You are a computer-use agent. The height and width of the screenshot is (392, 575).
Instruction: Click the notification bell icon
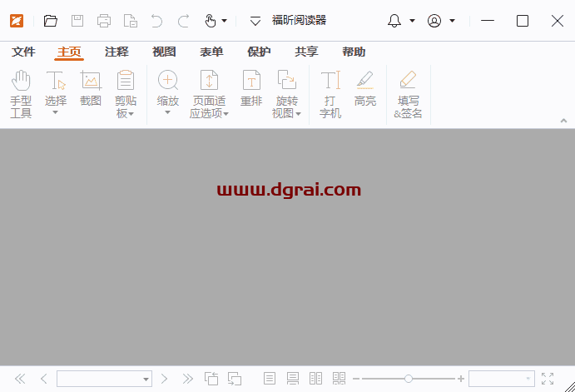(394, 21)
